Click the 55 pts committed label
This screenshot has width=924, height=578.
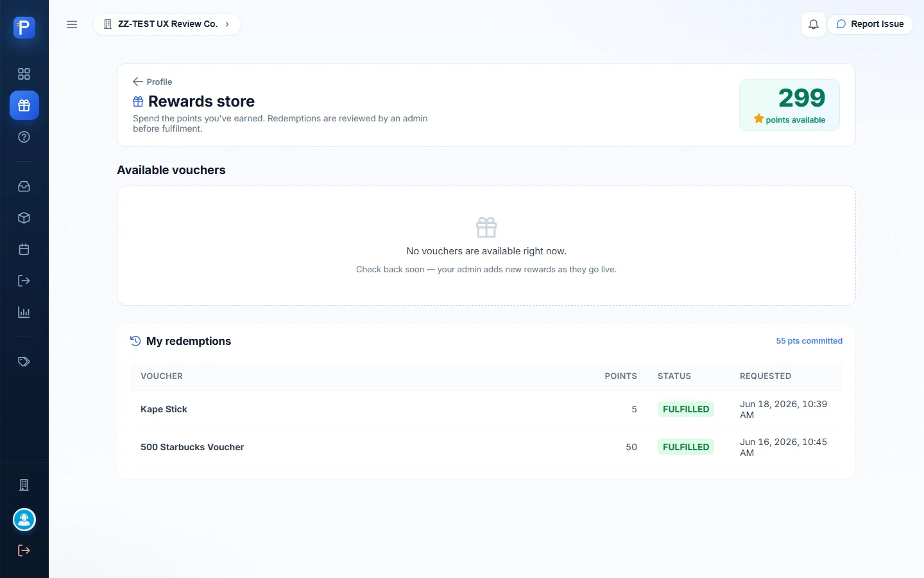(x=809, y=341)
